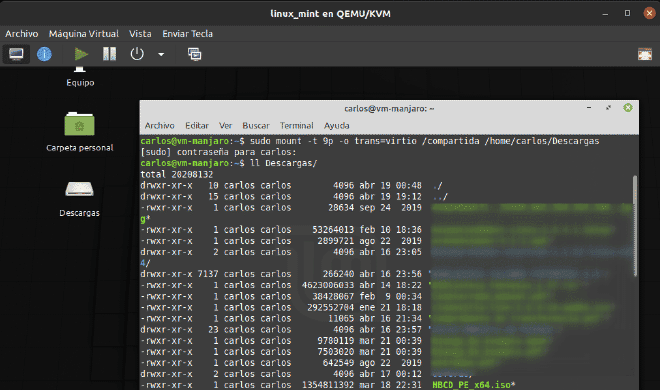Click the terminal vertical scrollbar
The image size is (660, 390).
click(635, 226)
